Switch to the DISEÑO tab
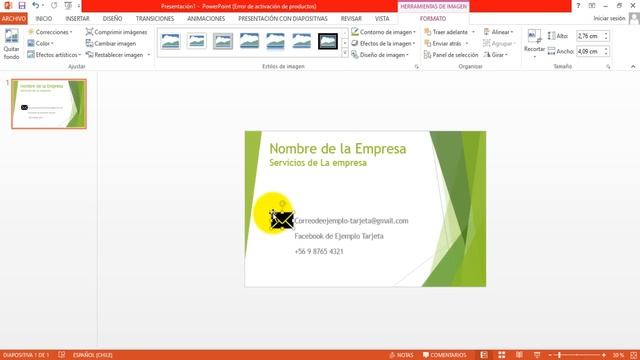 [x=112, y=19]
